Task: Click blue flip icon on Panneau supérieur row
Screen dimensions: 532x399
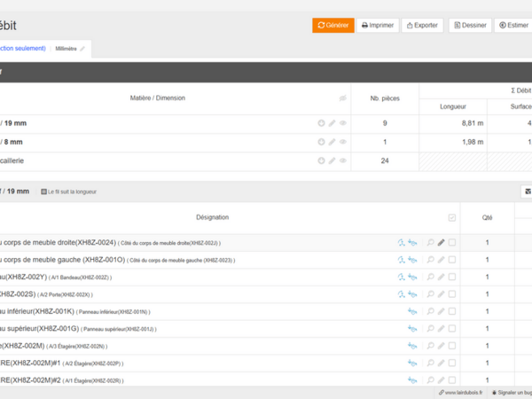Action: [412, 329]
